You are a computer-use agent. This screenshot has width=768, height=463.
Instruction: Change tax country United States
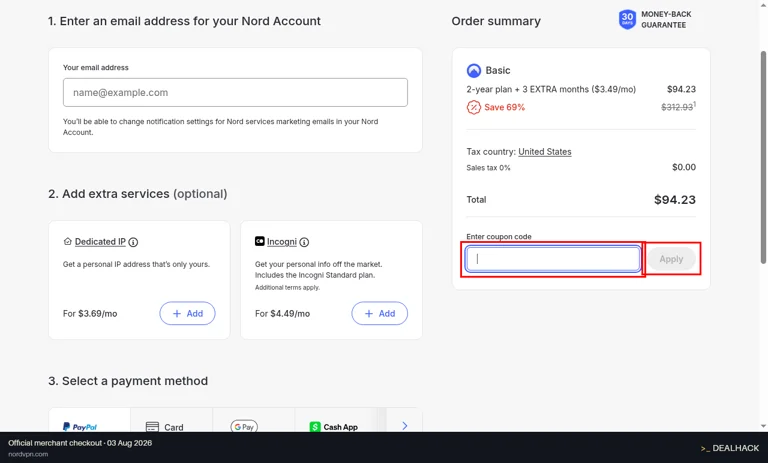(x=545, y=151)
